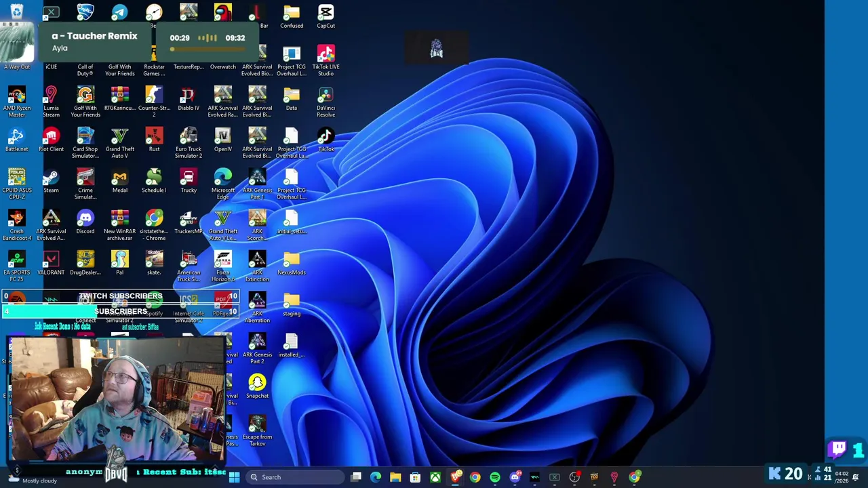The width and height of the screenshot is (868, 488).
Task: Launch Riot Client from desktop
Action: (51, 140)
